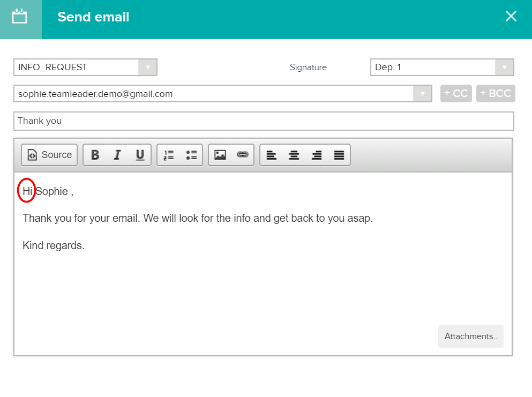Switch editor to Source view

[x=49, y=155]
